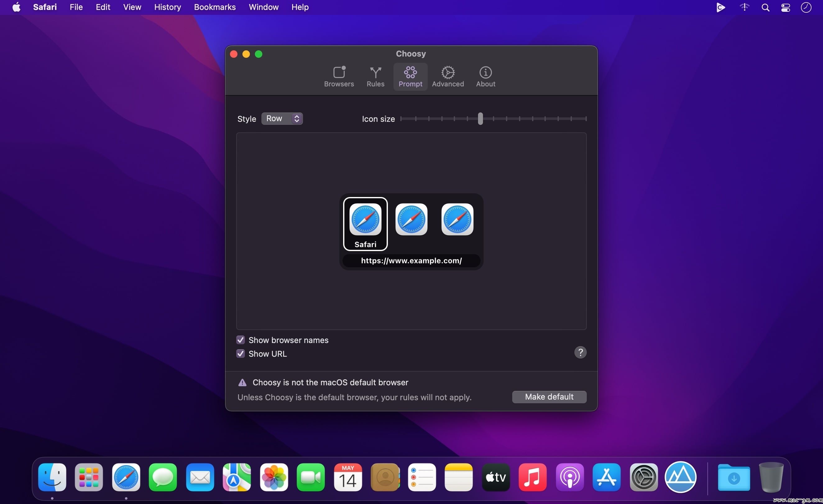
Task: Open Maps from the Dock
Action: (237, 477)
